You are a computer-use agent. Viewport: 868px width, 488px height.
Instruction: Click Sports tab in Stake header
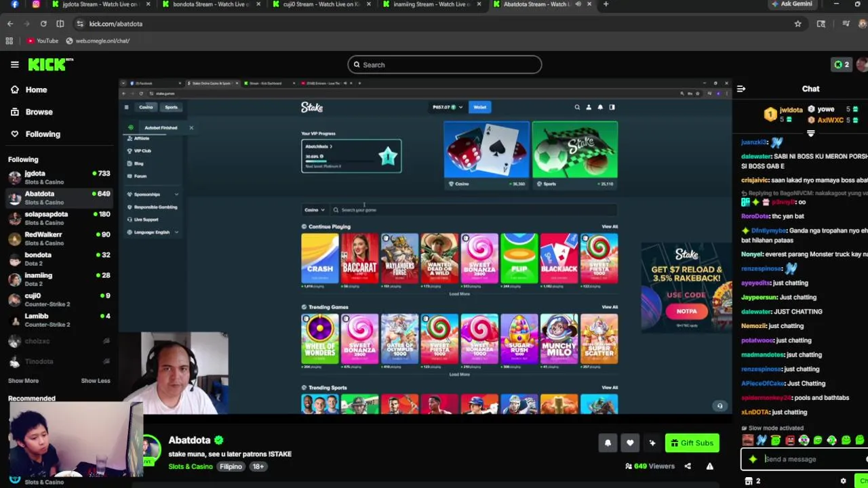(x=171, y=107)
